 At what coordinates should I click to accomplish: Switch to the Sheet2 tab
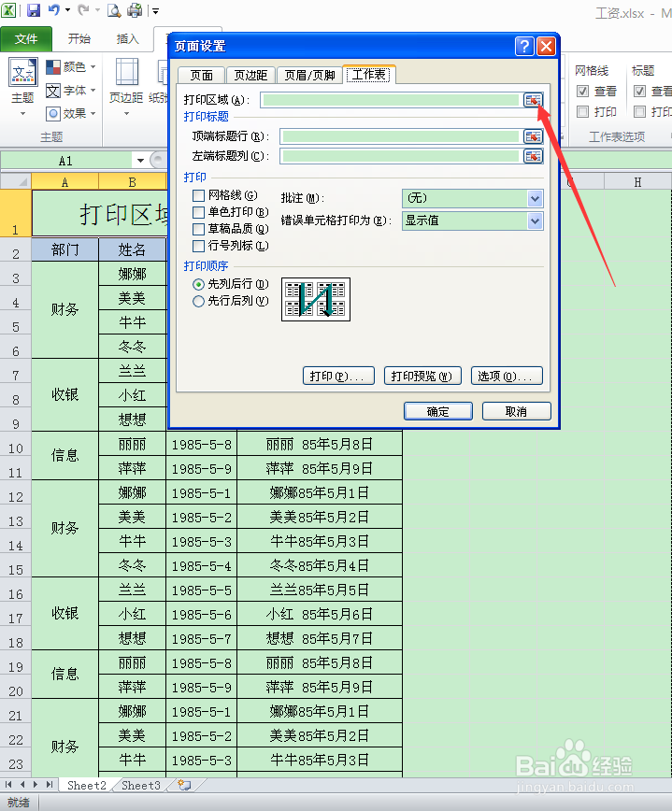coord(86,785)
